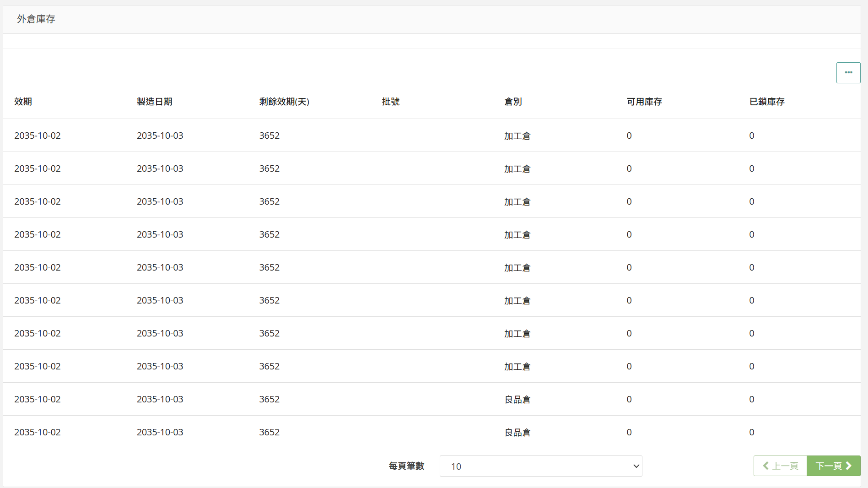This screenshot has width=868, height=488.
Task: Click the 剩餘效期(天) column header
Action: pyautogui.click(x=284, y=102)
